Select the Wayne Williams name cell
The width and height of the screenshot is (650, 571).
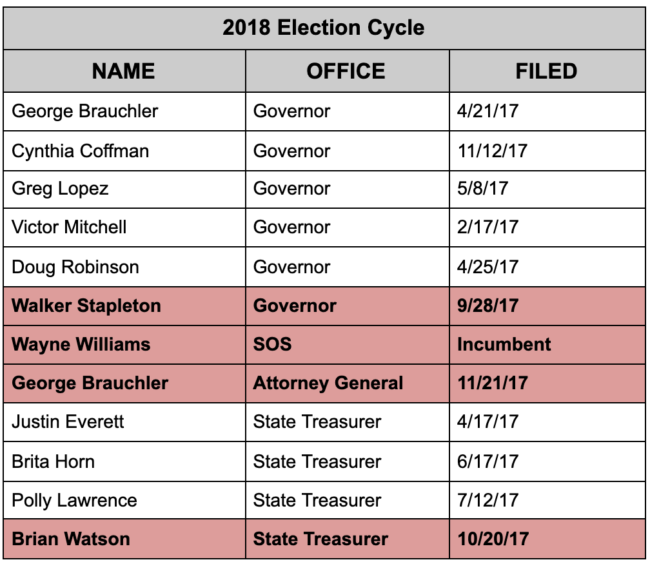81,344
